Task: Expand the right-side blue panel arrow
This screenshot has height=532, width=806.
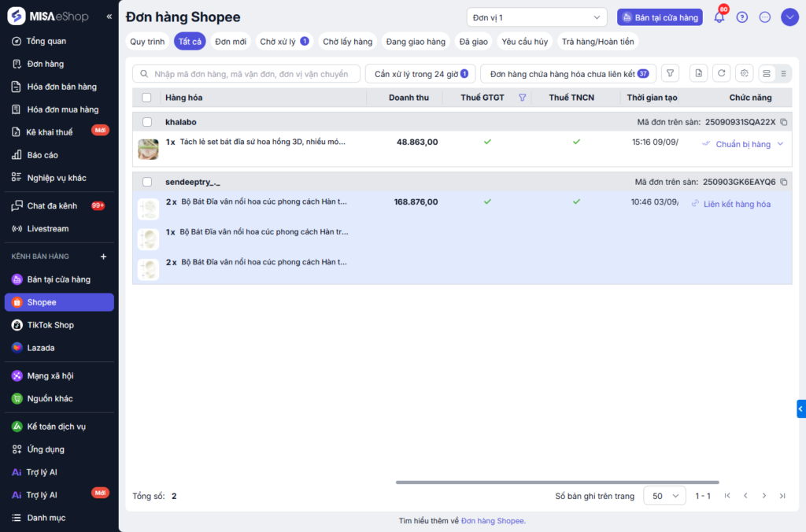Action: click(x=800, y=408)
